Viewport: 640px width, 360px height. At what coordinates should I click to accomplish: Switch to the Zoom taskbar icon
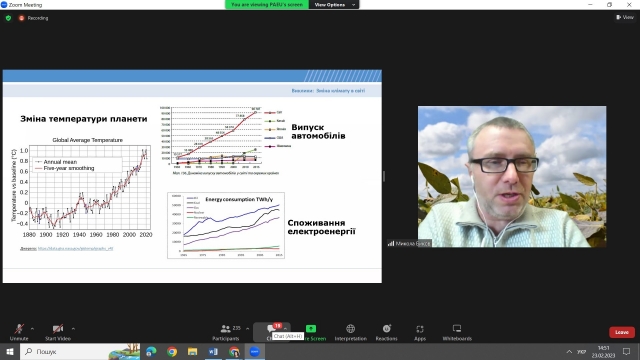(x=254, y=351)
